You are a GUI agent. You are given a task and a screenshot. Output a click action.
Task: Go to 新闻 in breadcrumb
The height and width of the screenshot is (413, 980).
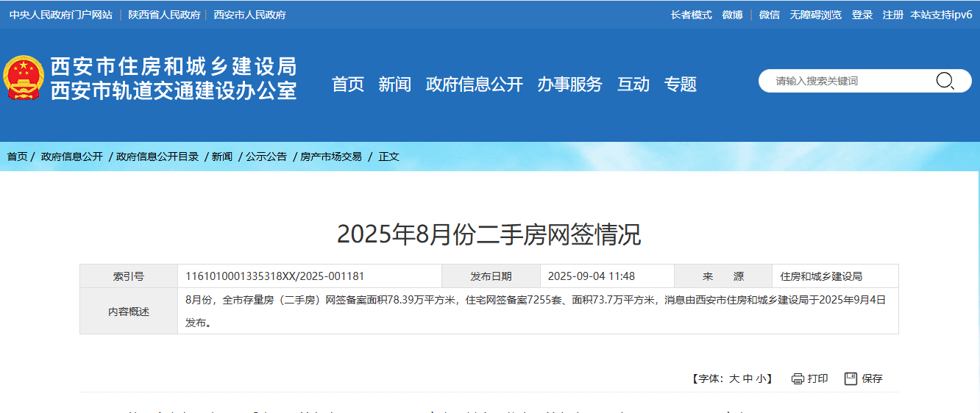222,157
